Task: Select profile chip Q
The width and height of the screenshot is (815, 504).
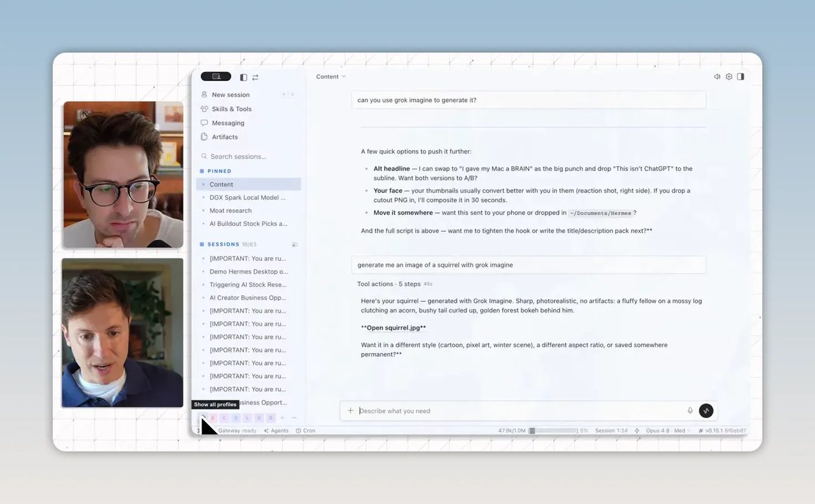Action: [x=271, y=418]
